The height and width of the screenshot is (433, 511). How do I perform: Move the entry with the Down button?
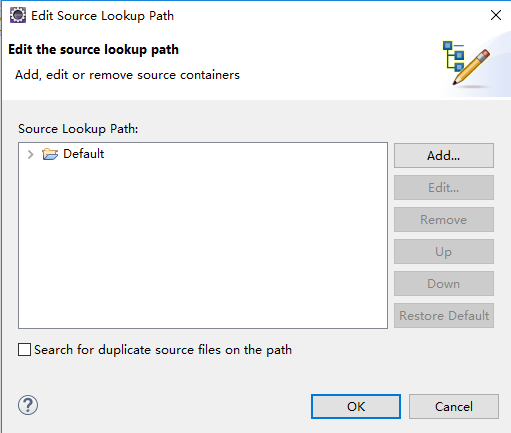(444, 283)
